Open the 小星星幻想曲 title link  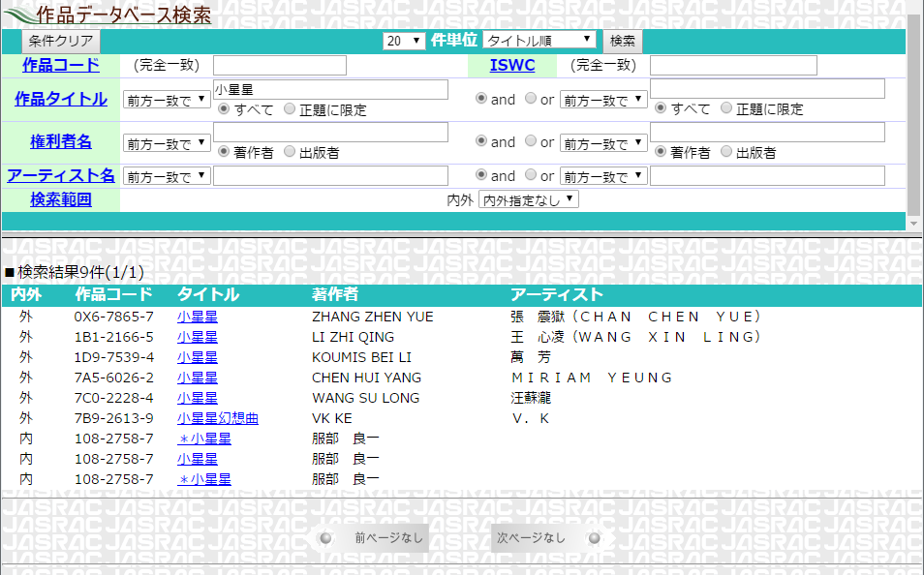point(218,418)
